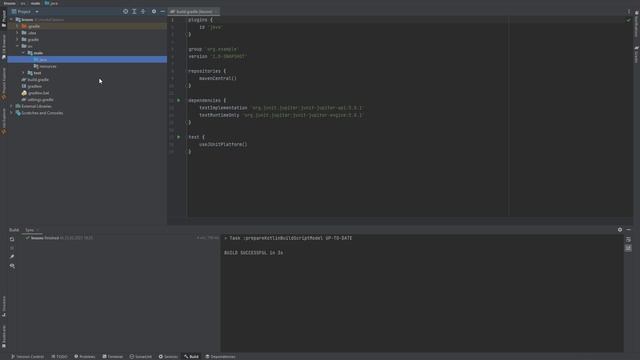Close the build.gradle editor tab
This screenshot has height=360, width=640.
tap(216, 11)
